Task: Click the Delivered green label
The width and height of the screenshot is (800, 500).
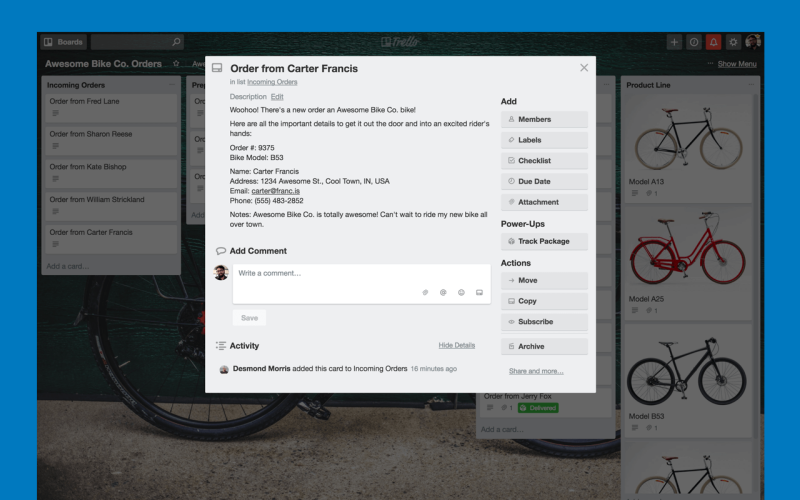Action: (x=538, y=408)
